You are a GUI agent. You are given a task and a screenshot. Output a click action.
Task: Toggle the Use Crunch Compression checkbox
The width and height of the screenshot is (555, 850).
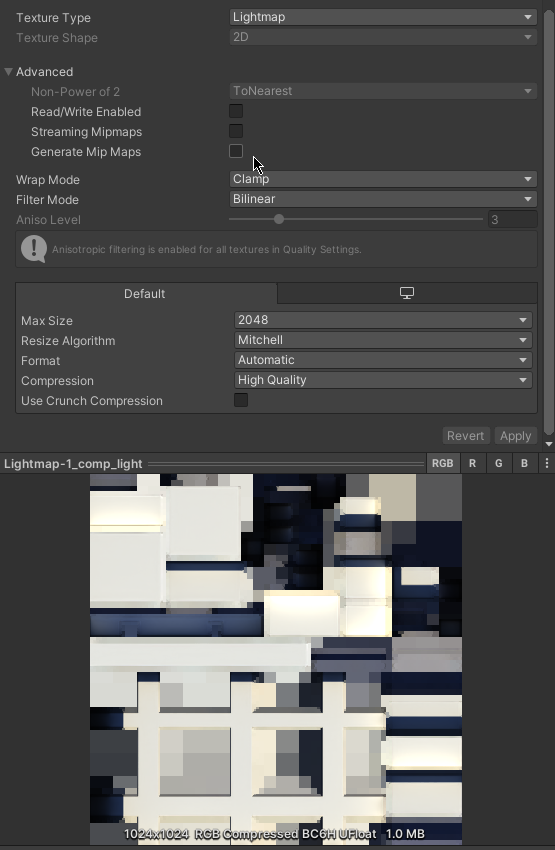[241, 400]
